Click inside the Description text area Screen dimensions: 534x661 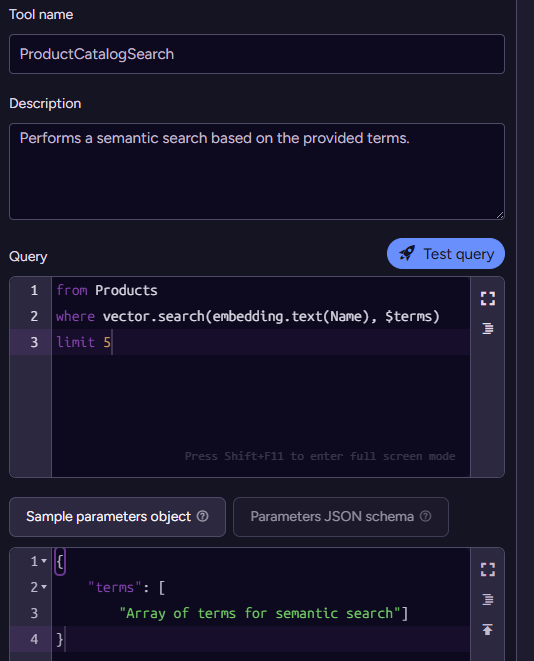click(257, 171)
